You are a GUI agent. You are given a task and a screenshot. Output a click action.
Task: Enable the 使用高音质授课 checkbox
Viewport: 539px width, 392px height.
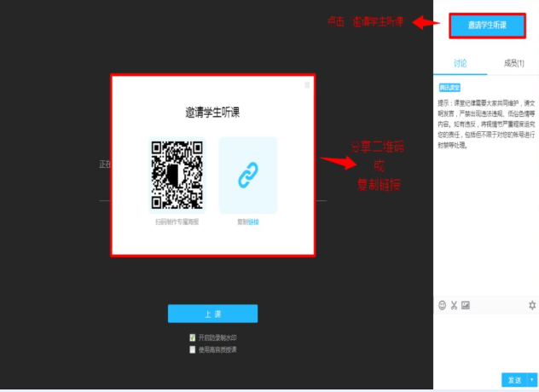pyautogui.click(x=193, y=349)
